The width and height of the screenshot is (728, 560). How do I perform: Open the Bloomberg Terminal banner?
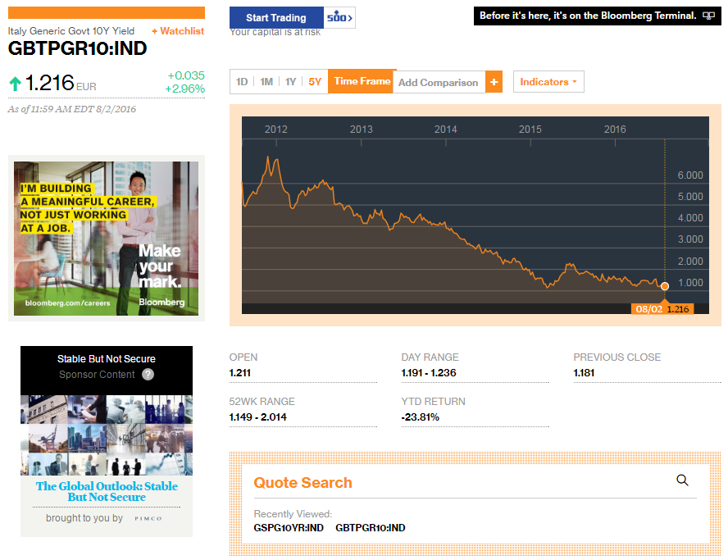coord(597,16)
